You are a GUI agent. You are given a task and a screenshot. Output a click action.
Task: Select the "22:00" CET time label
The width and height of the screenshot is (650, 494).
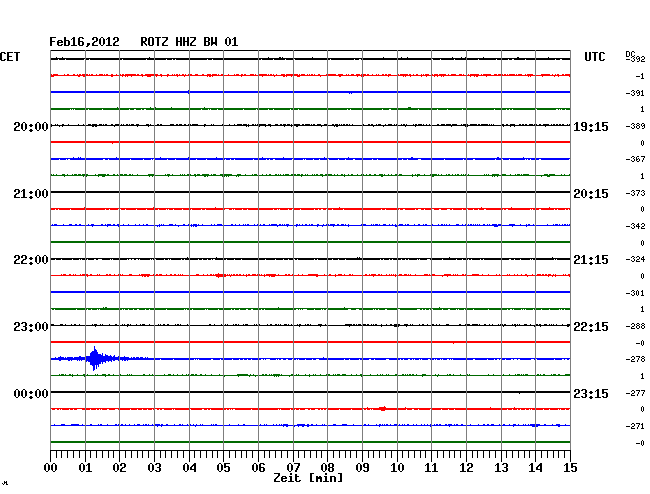click(31, 260)
